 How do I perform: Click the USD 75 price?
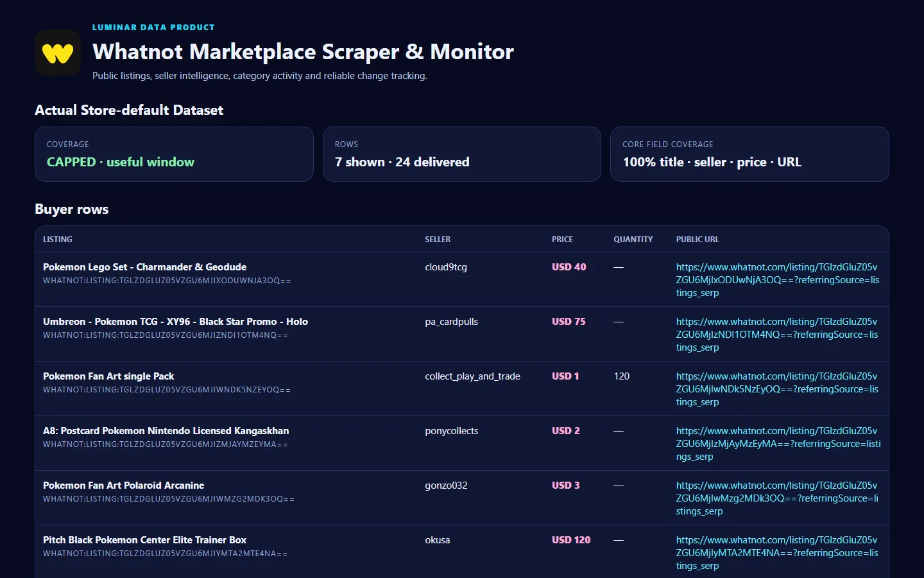569,322
